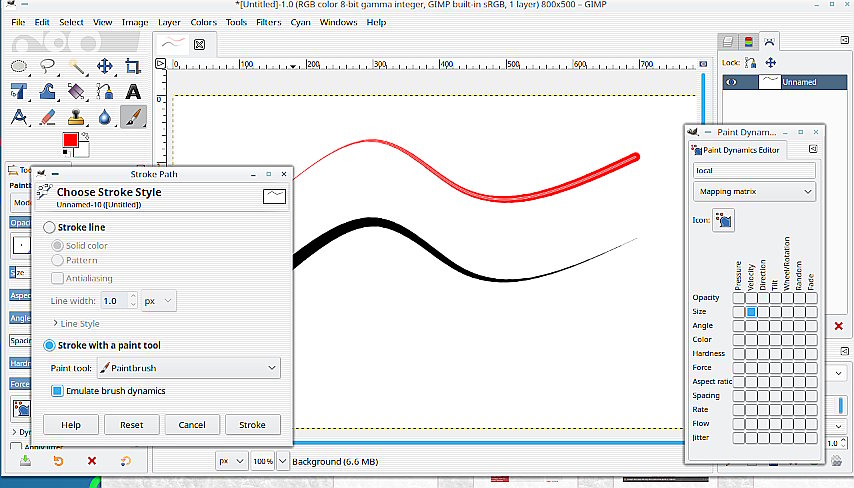Screen dimensions: 854x488
Task: Toggle the Size Velocity mapping cell
Action: click(751, 312)
